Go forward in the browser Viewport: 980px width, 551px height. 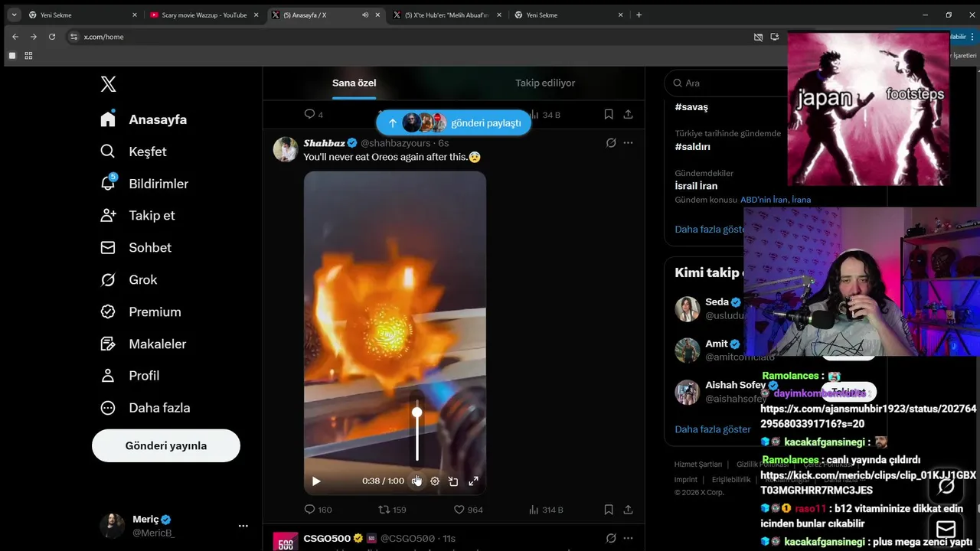(34, 37)
